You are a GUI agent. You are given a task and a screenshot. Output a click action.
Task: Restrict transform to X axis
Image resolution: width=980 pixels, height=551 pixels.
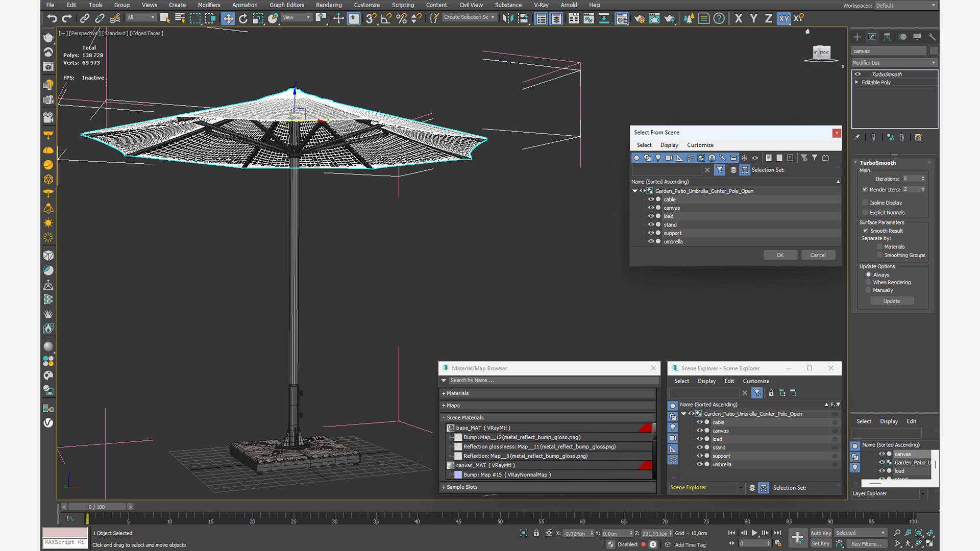click(x=738, y=18)
